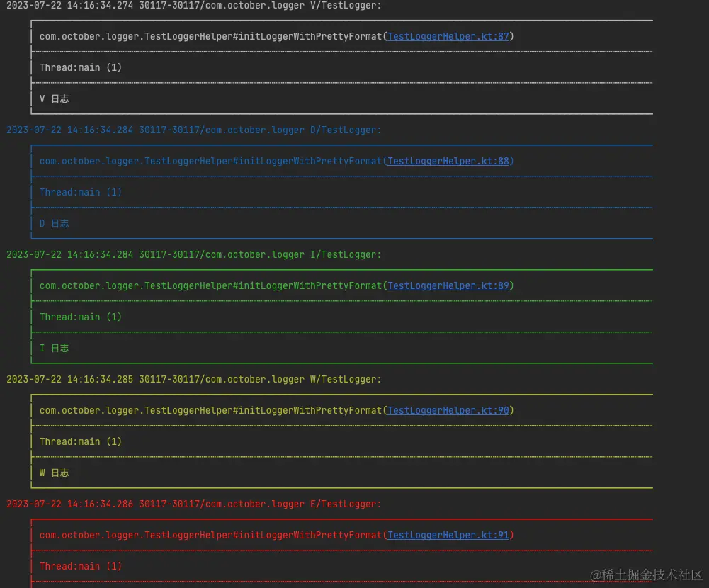Open the TestLoggerHelper.kt:88 link
The width and height of the screenshot is (709, 588).
click(x=448, y=162)
